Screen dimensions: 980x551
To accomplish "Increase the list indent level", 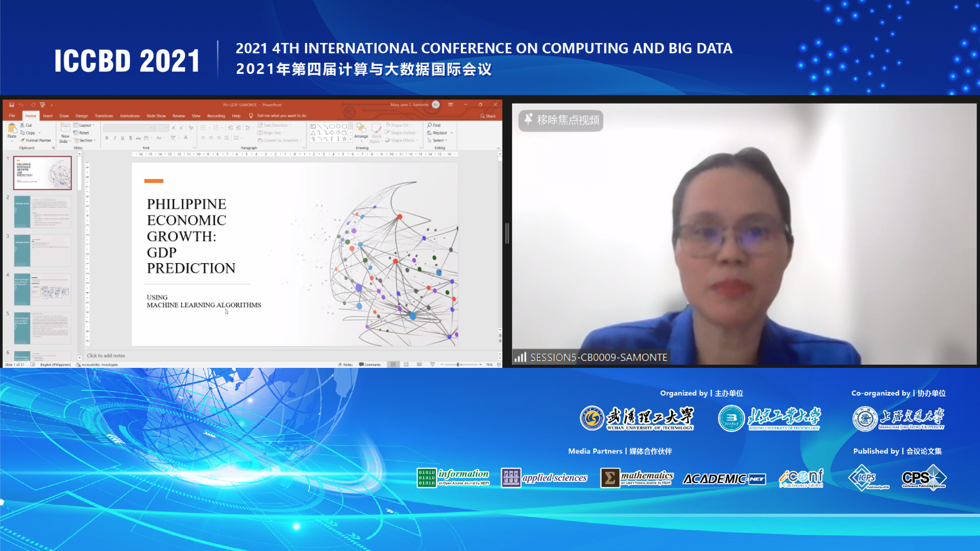I will pos(238,128).
